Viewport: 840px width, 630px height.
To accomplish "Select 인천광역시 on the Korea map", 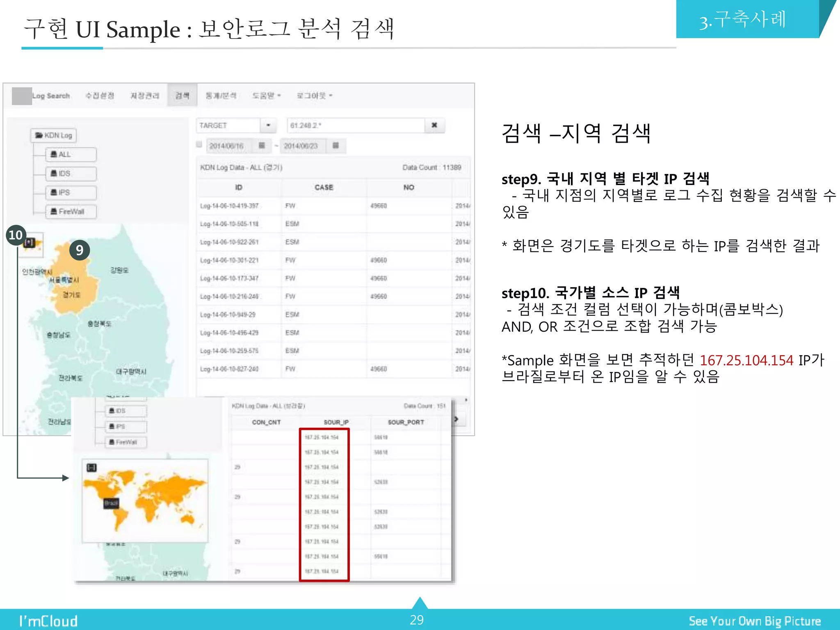I will [37, 272].
